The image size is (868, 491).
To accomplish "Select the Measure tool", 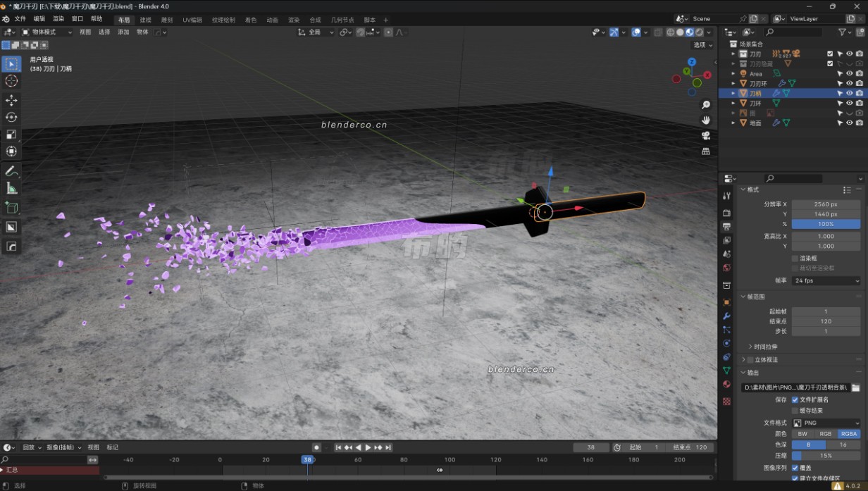I will coord(11,188).
